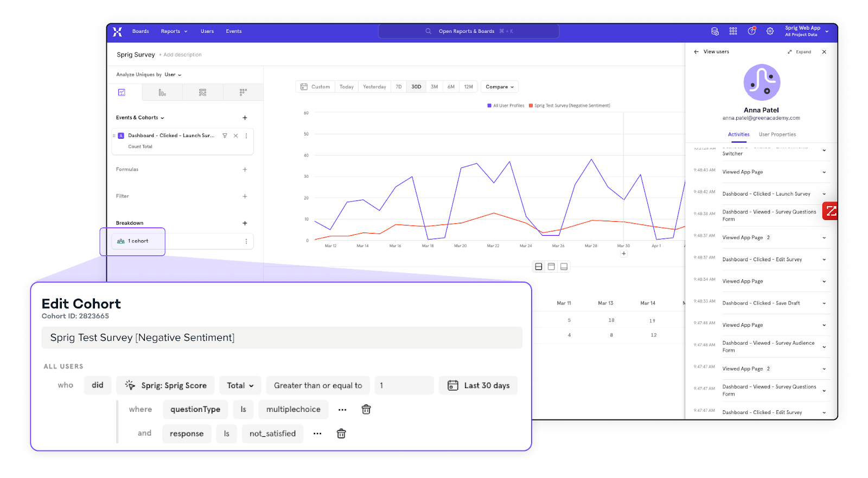
Task: Toggle the All User Profiles legend series
Action: point(506,106)
